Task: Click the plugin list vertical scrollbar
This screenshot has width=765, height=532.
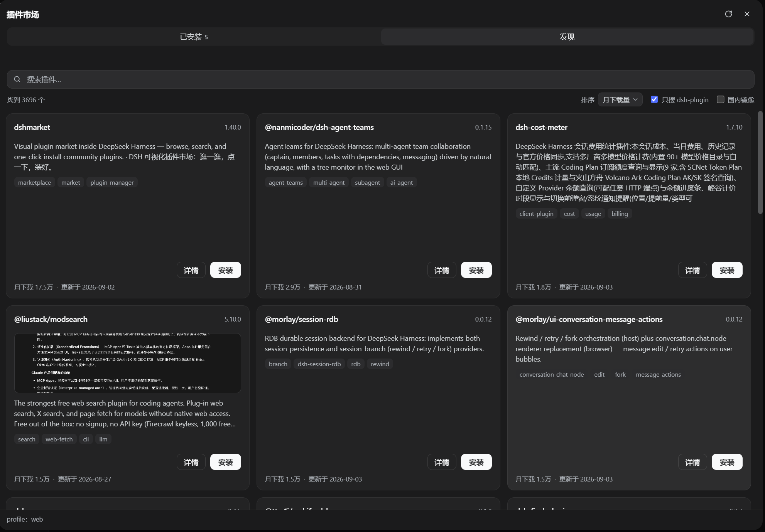Action: click(760, 162)
